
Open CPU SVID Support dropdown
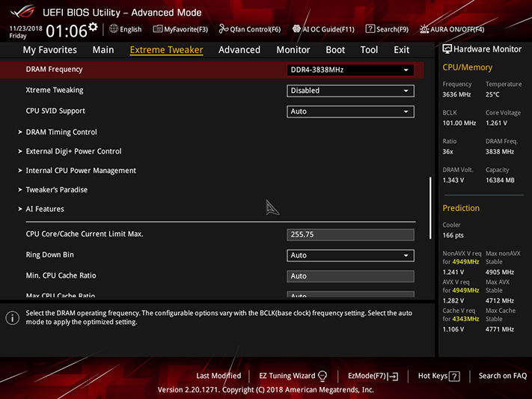[x=350, y=112]
